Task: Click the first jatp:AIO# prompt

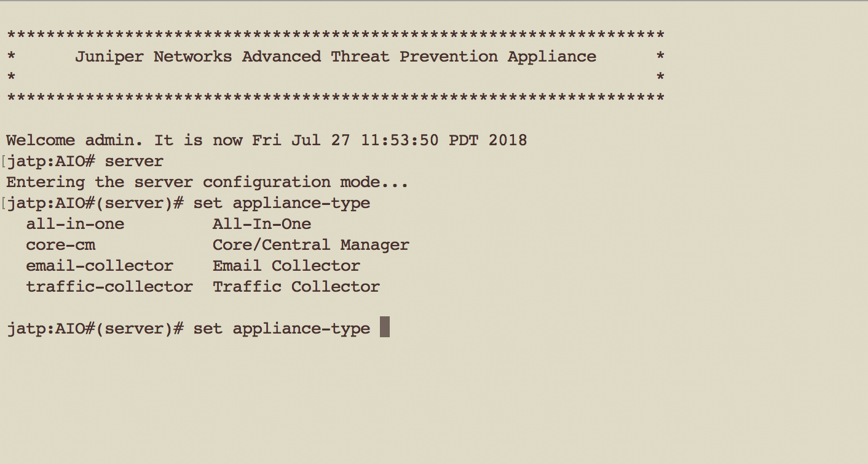Action: point(50,161)
